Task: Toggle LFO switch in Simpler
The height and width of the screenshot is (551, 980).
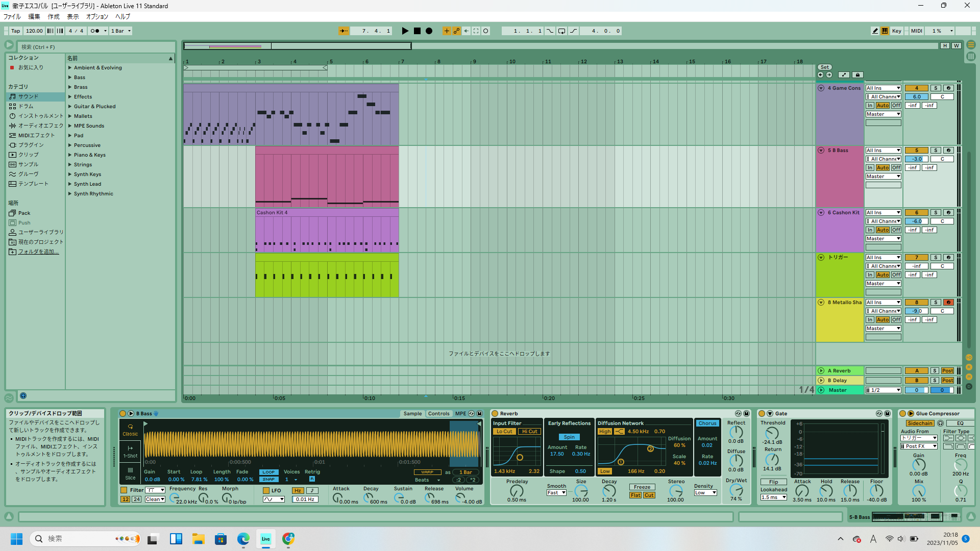Action: pos(266,491)
